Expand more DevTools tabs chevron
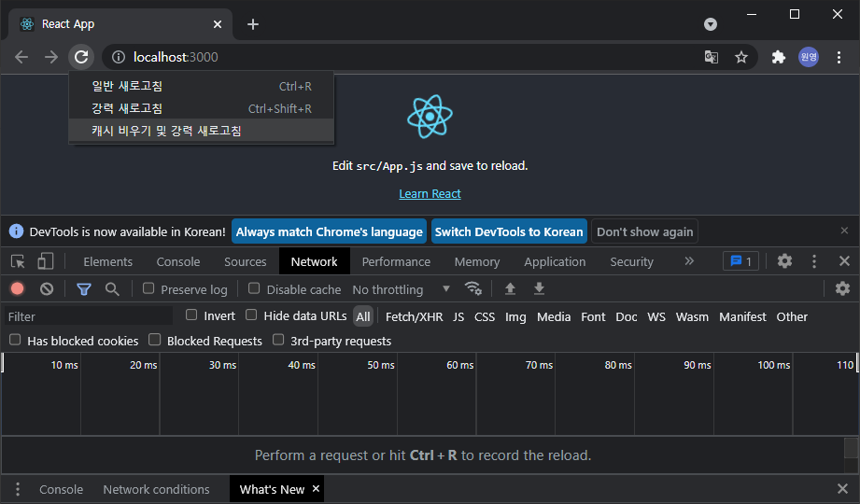 click(x=689, y=261)
